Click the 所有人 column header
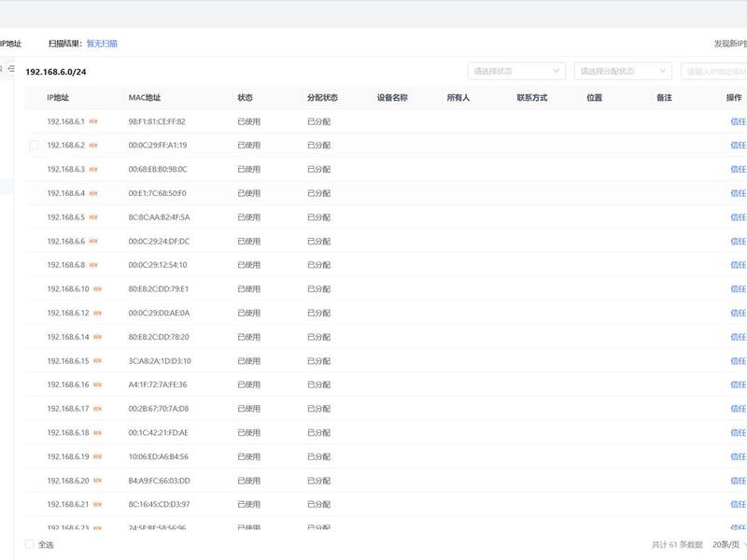Screen dimensions: 747x560 (458, 97)
